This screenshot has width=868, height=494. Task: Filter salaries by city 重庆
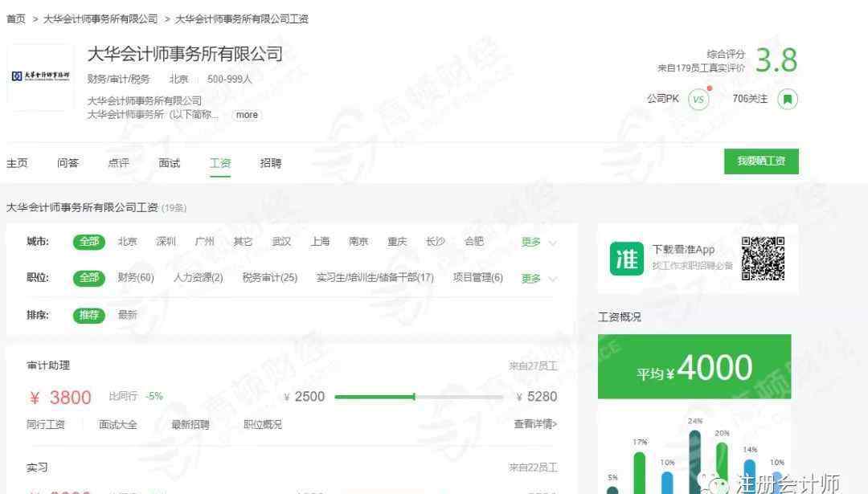click(x=398, y=242)
